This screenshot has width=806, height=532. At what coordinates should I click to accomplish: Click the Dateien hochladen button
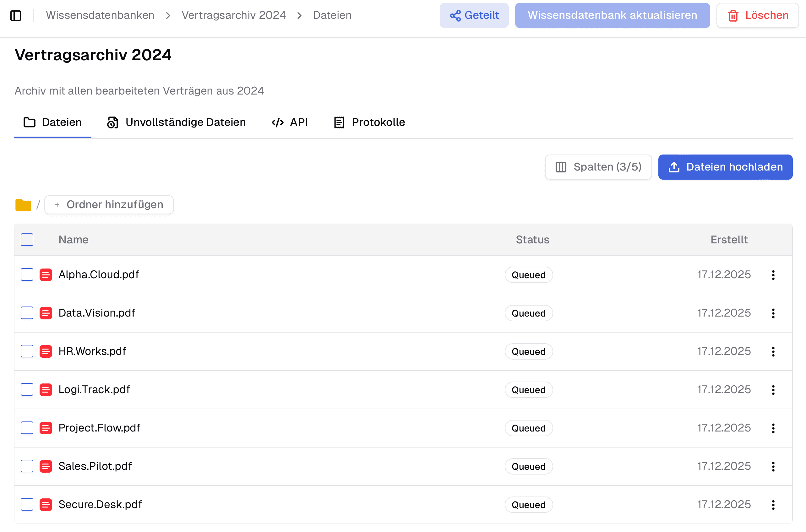tap(725, 167)
